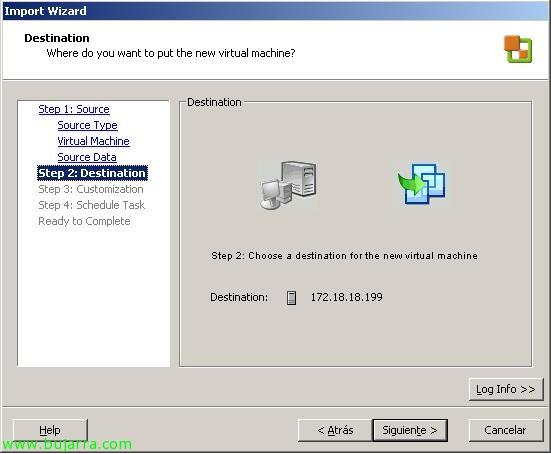Image resolution: width=551 pixels, height=454 pixels.
Task: Click the VMware Converter logo icon
Action: click(x=518, y=49)
